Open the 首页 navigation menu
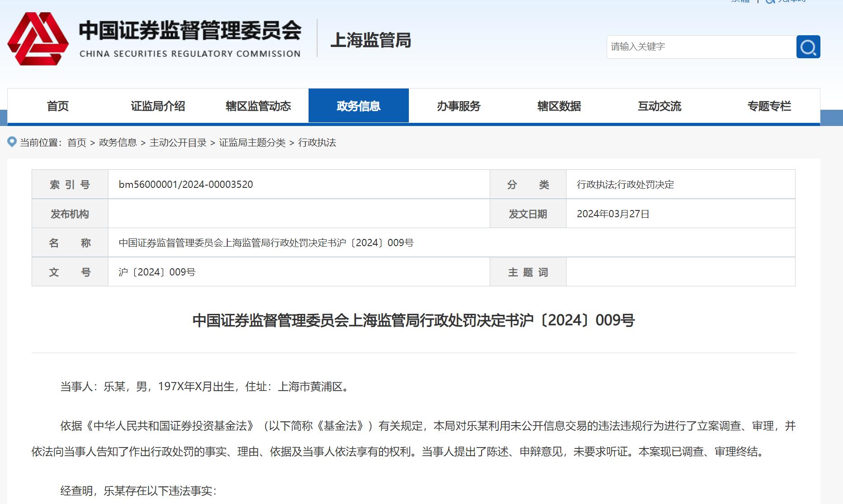This screenshot has width=843, height=504. pos(58,106)
